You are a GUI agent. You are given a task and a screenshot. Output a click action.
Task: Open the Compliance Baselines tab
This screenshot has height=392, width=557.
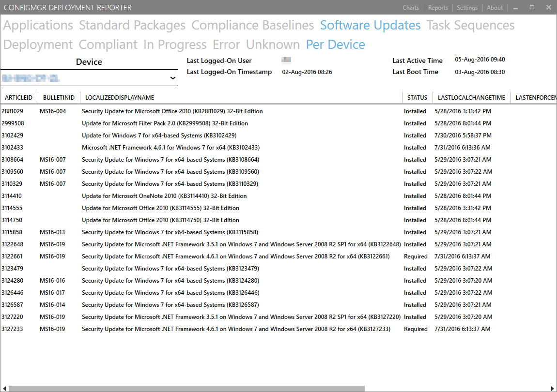[x=252, y=25]
